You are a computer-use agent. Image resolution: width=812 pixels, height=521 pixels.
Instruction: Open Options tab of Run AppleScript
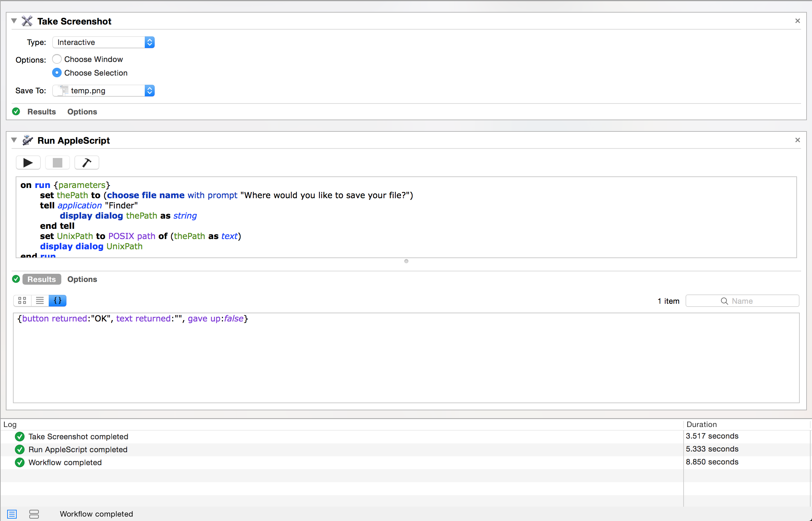coord(82,279)
